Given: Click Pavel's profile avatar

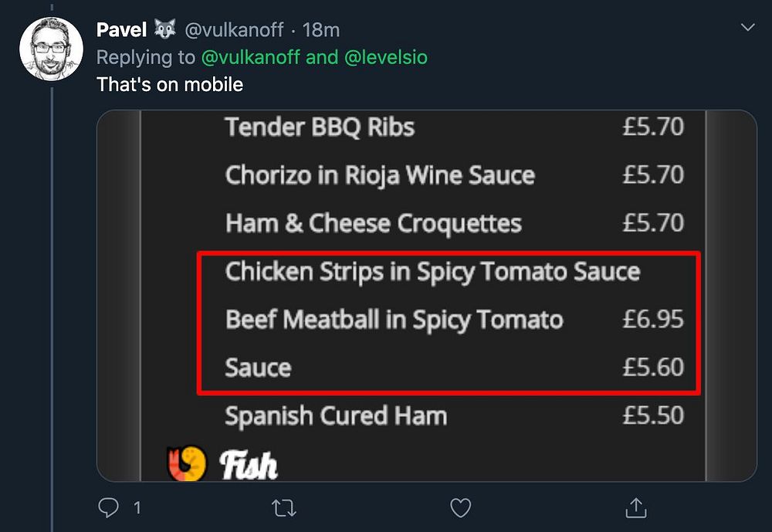Looking at the screenshot, I should click(51, 48).
